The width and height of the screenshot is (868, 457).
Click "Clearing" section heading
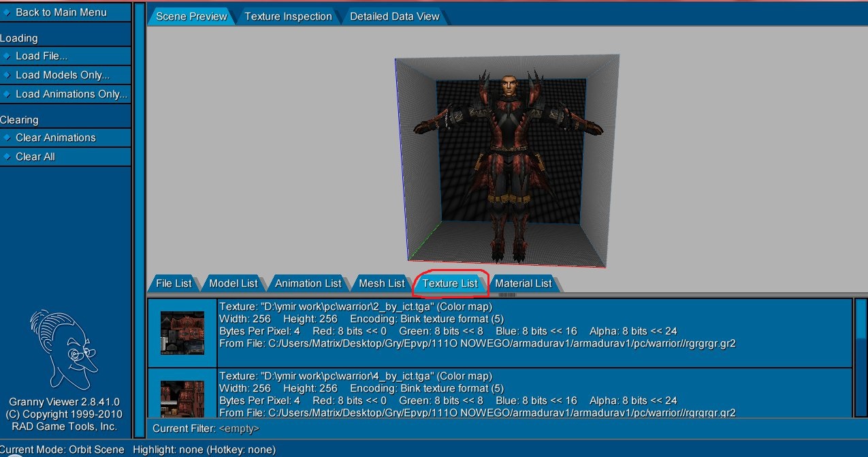coord(19,120)
